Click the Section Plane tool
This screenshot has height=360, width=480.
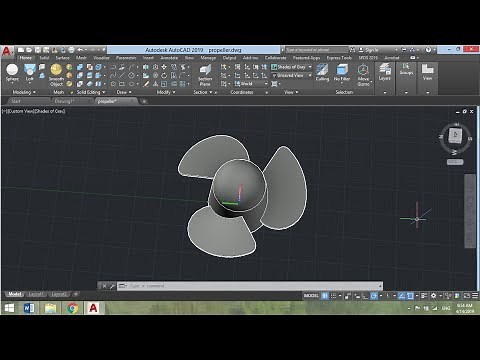tap(205, 75)
